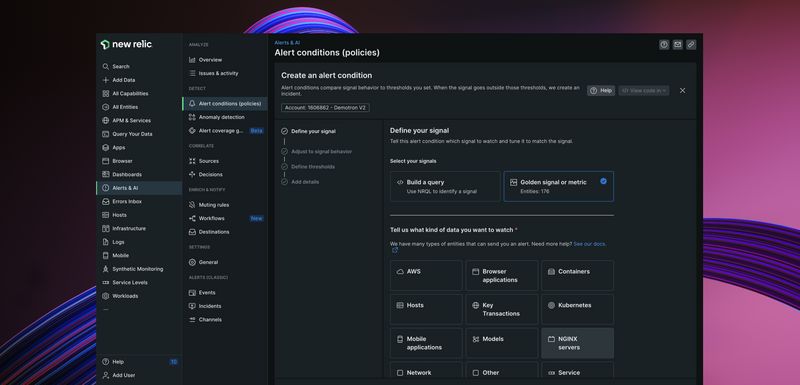This screenshot has width=800, height=385.
Task: Select the Key Transactions card
Action: point(502,310)
